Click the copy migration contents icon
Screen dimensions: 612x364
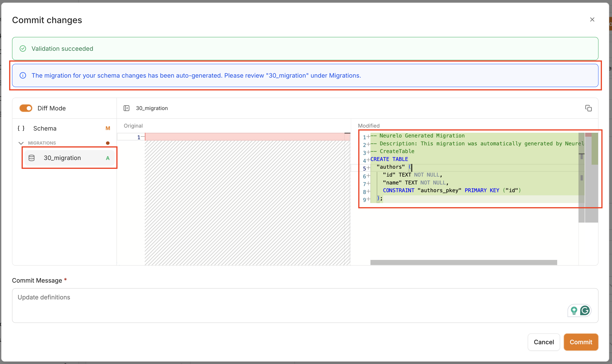coord(588,108)
